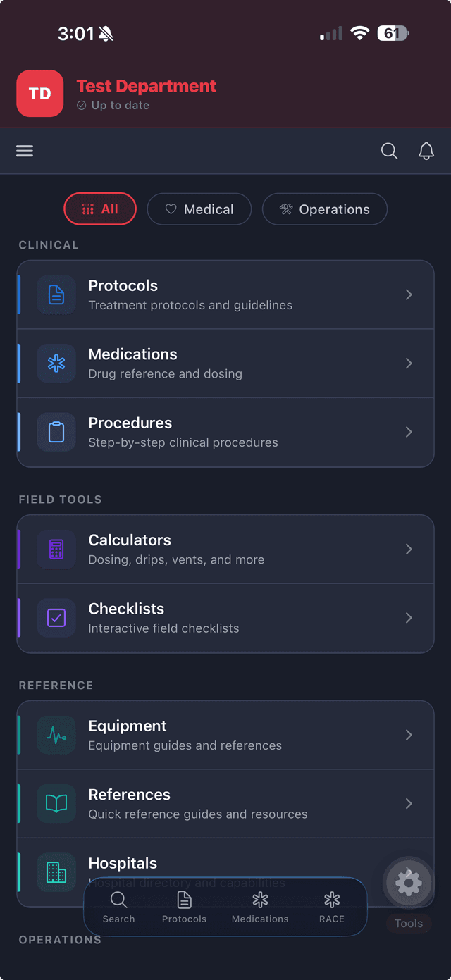
Task: Select the All filter chip
Action: point(100,209)
